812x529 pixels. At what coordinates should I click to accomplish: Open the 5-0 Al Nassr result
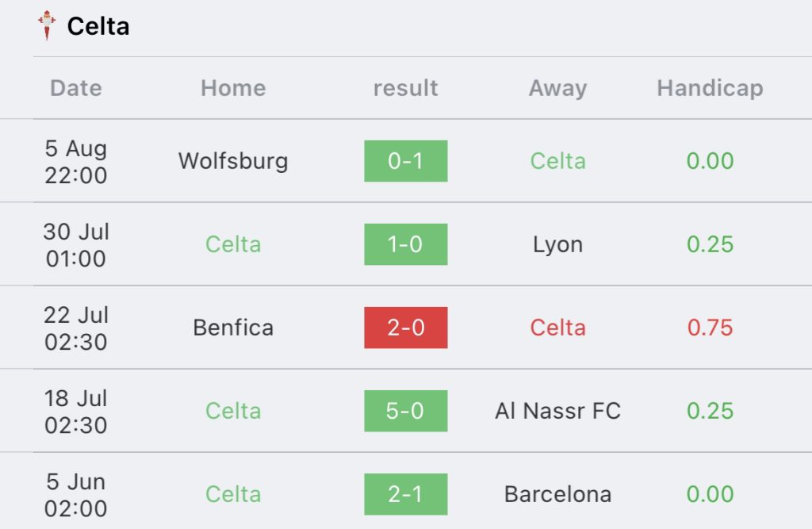pos(405,411)
